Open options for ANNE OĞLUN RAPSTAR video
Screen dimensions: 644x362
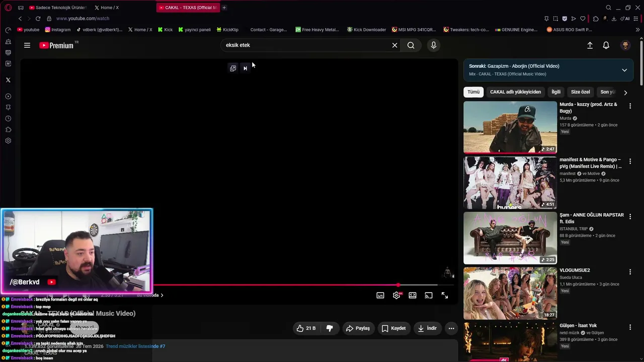click(630, 217)
